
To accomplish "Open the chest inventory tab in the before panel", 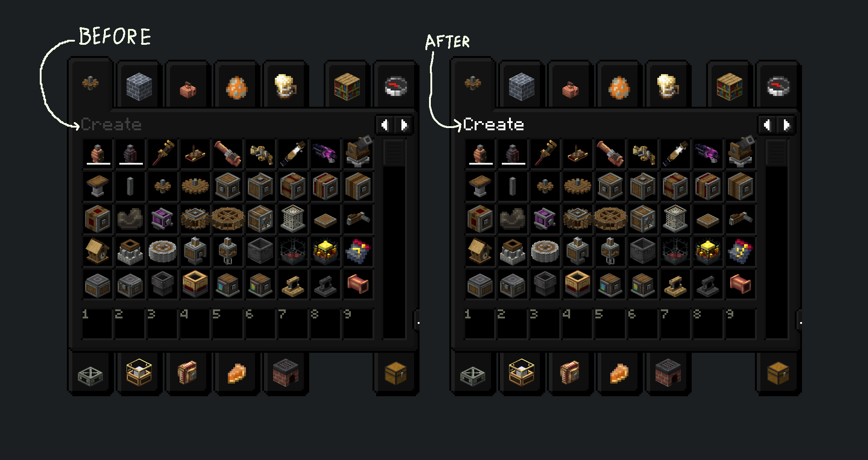I will click(396, 374).
